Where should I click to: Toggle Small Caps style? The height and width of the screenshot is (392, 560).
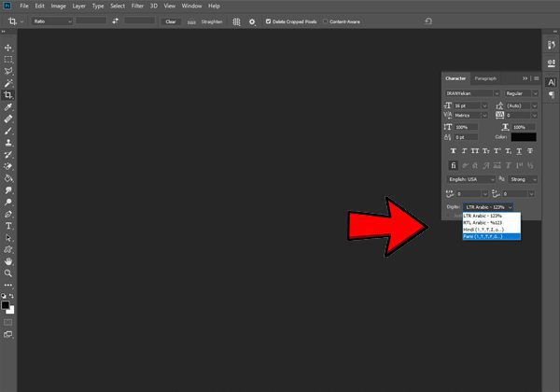tap(486, 151)
